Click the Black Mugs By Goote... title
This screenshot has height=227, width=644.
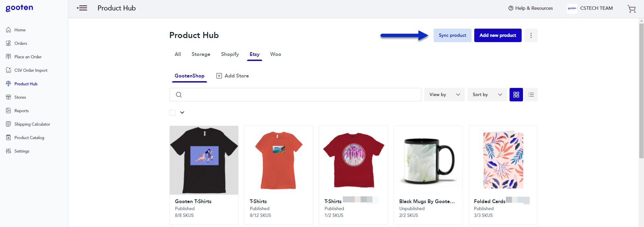[x=427, y=201]
